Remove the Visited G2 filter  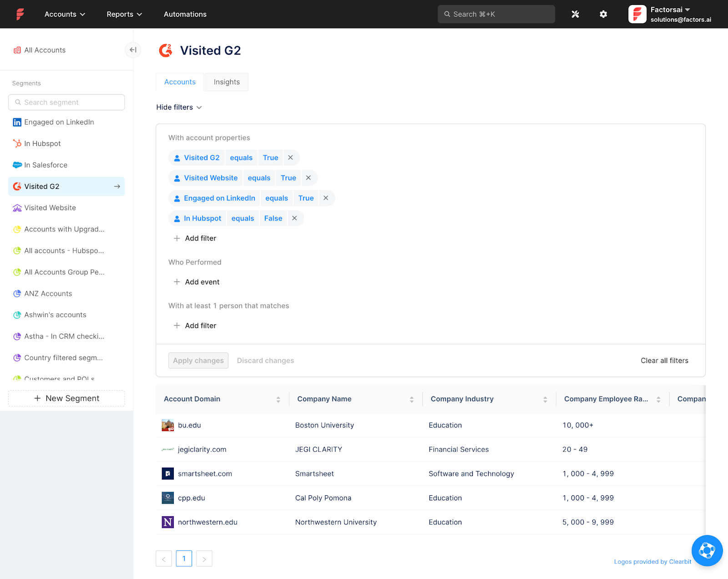pyautogui.click(x=290, y=157)
